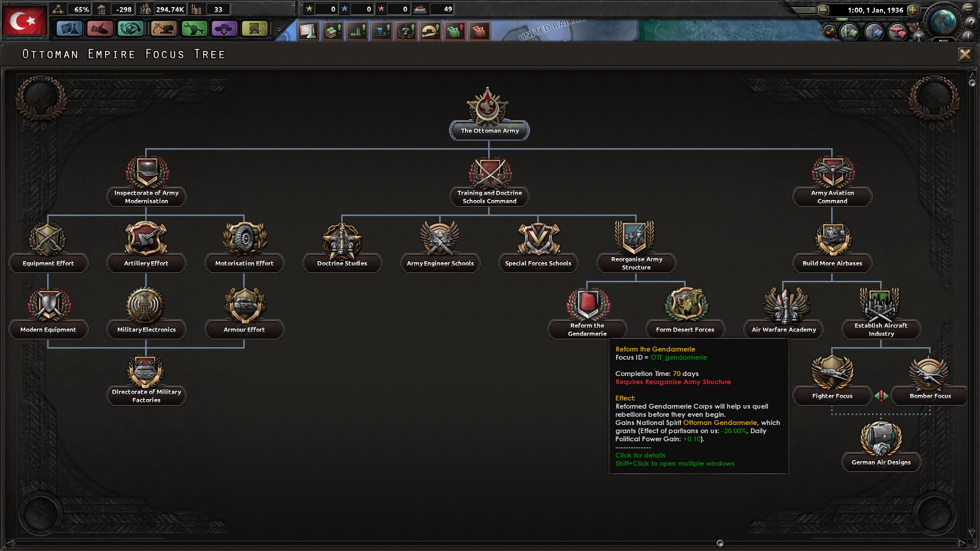Click the helmet alert icon
The height and width of the screenshot is (551, 980).
pos(431,31)
